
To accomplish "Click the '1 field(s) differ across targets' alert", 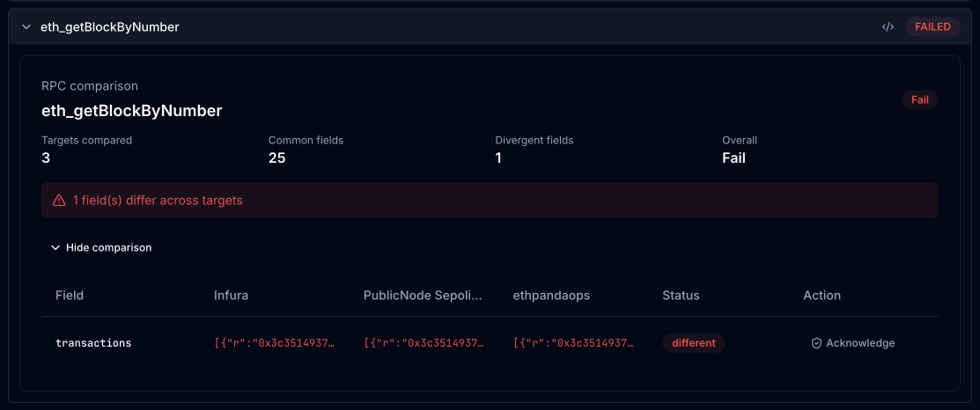I will point(490,201).
